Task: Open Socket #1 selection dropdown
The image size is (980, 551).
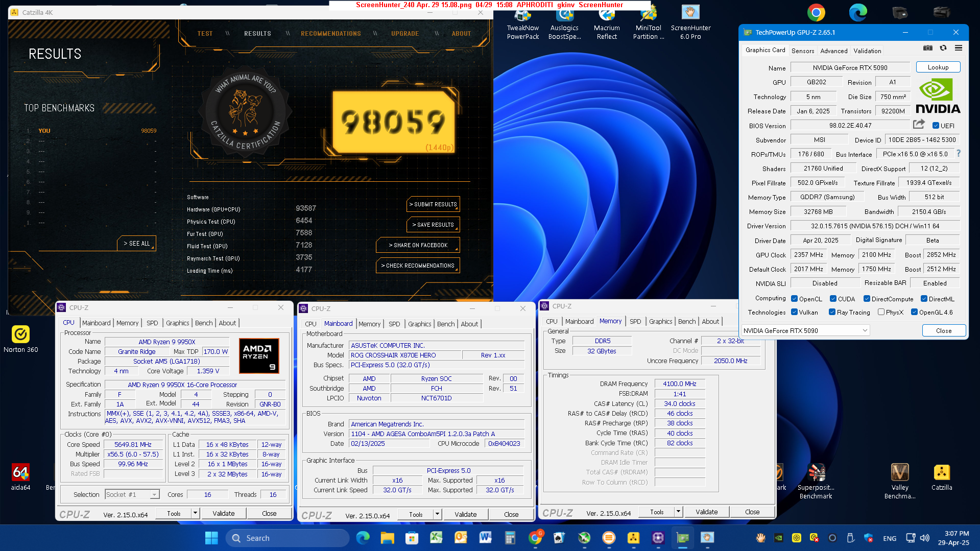Action: [x=132, y=494]
